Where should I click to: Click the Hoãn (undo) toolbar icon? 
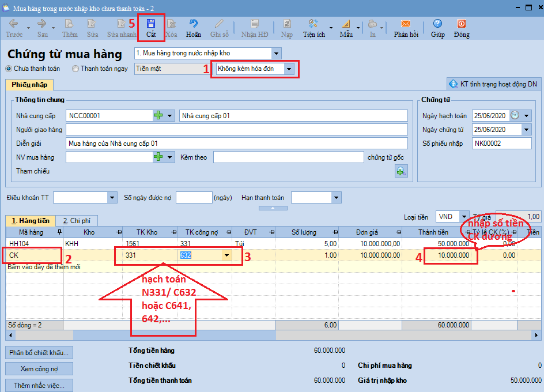click(193, 24)
